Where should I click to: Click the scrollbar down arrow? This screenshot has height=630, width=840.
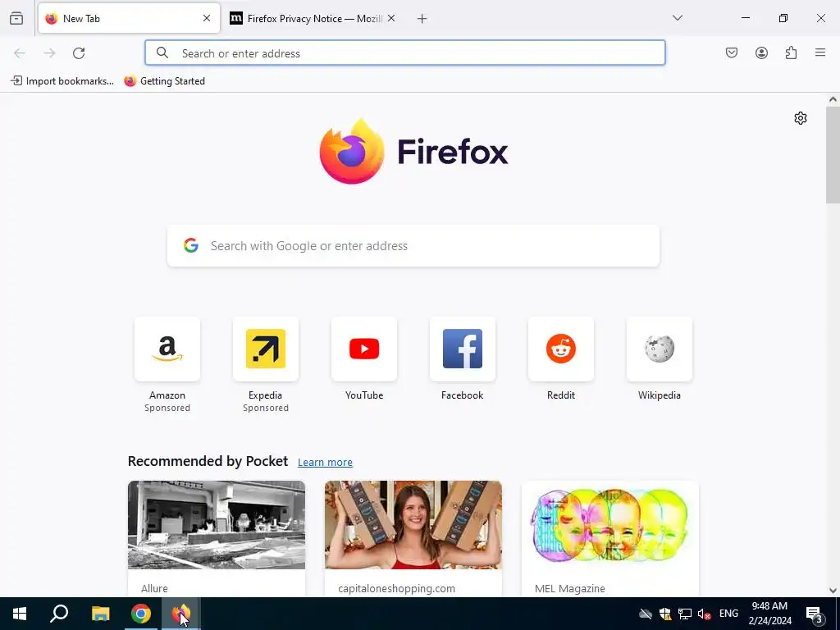coord(833,591)
